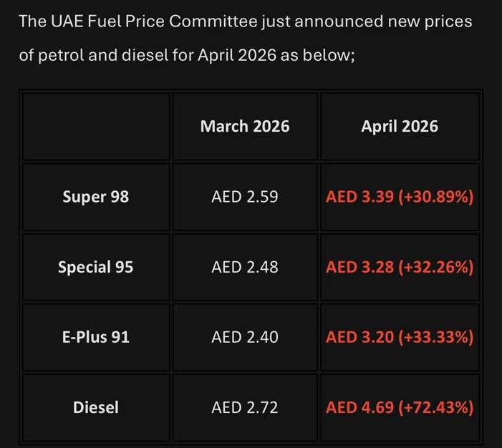Click the red AED 3.20 (+33.33%) cell

pyautogui.click(x=400, y=337)
